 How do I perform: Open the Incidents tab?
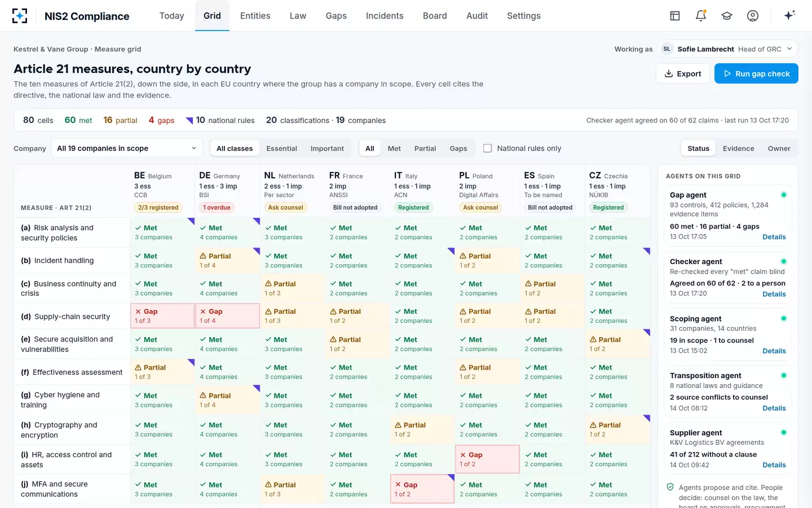[x=385, y=16]
